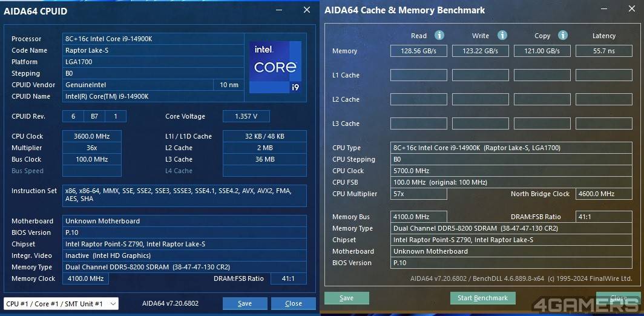Close the CPUID window with X
Screen dimensions: 644x316
pos(307,10)
